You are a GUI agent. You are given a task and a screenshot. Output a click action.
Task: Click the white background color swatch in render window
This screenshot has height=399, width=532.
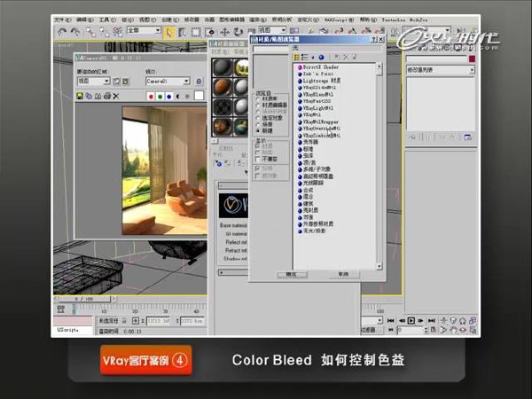[x=199, y=96]
